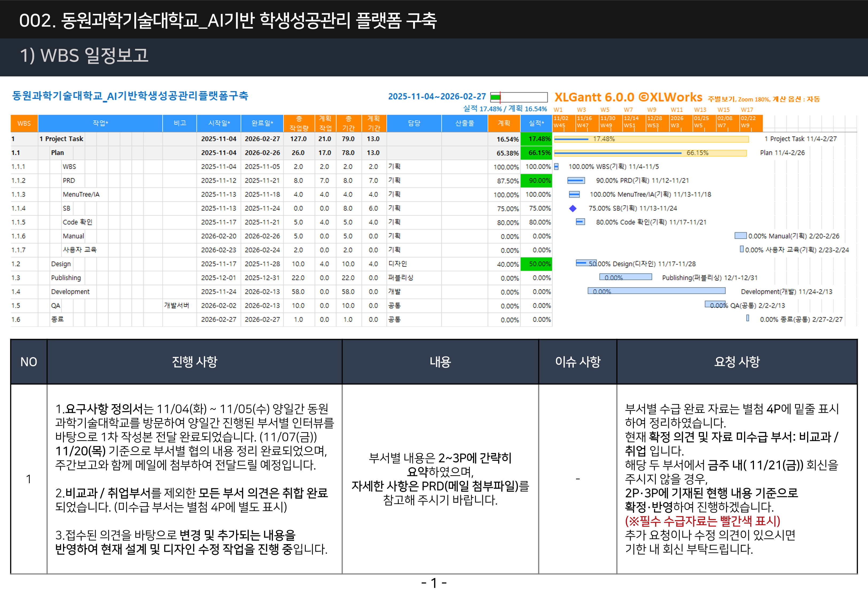Click the 완료일* column header
868x601 pixels.
tap(262, 123)
